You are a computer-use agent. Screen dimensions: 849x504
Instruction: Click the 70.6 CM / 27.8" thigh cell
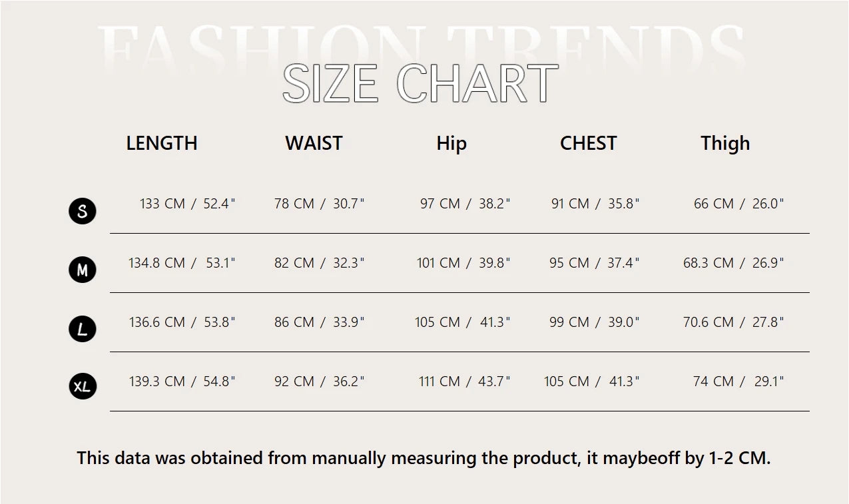coord(734,322)
